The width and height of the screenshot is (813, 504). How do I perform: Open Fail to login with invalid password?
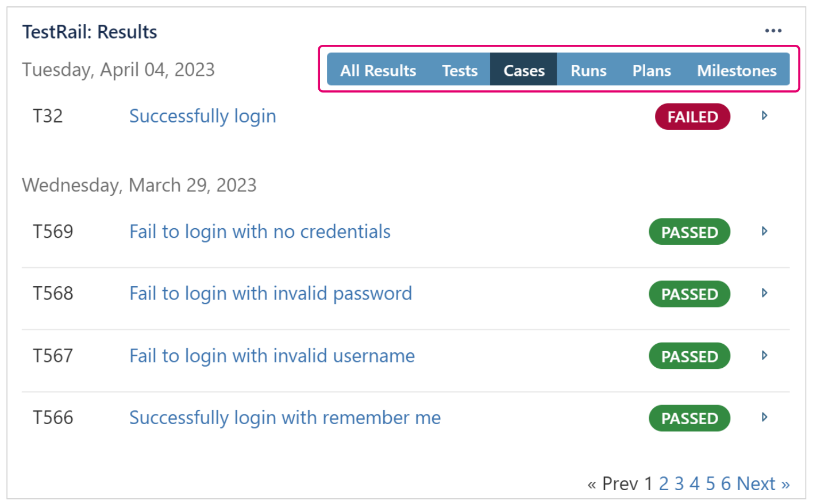coord(271,294)
